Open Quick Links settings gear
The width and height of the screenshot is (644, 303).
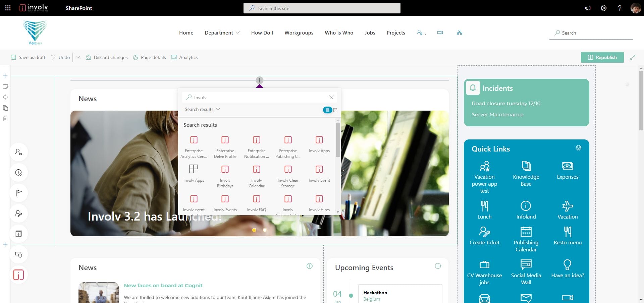point(578,148)
